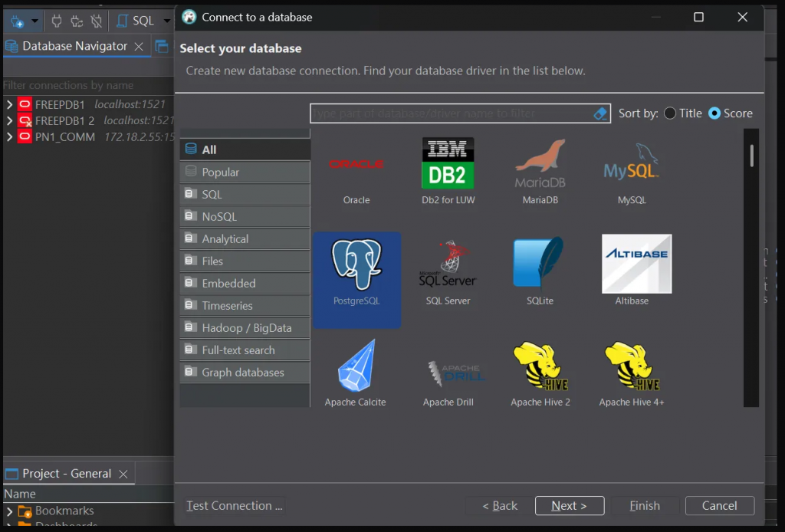
Task: Open the Hadoop / BigData category
Action: tap(245, 328)
